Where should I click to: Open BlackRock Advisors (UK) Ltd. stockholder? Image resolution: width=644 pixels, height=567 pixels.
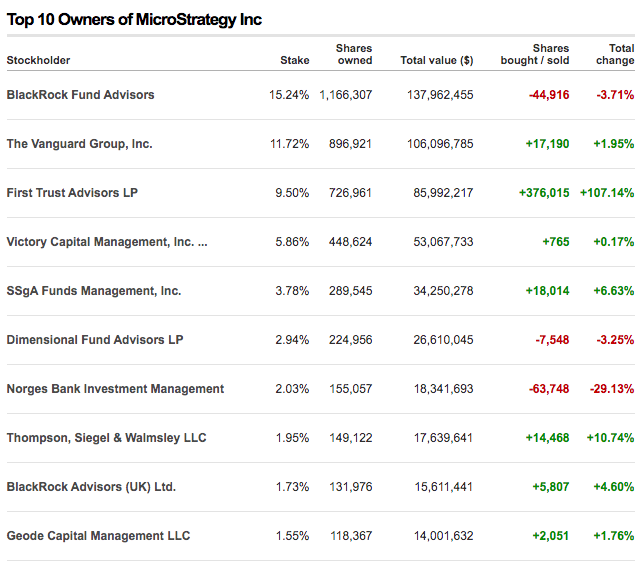pyautogui.click(x=91, y=487)
